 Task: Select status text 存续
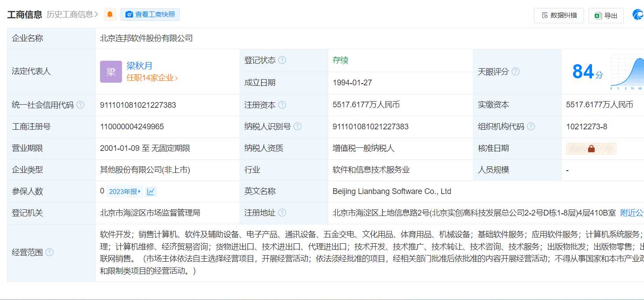click(341, 60)
